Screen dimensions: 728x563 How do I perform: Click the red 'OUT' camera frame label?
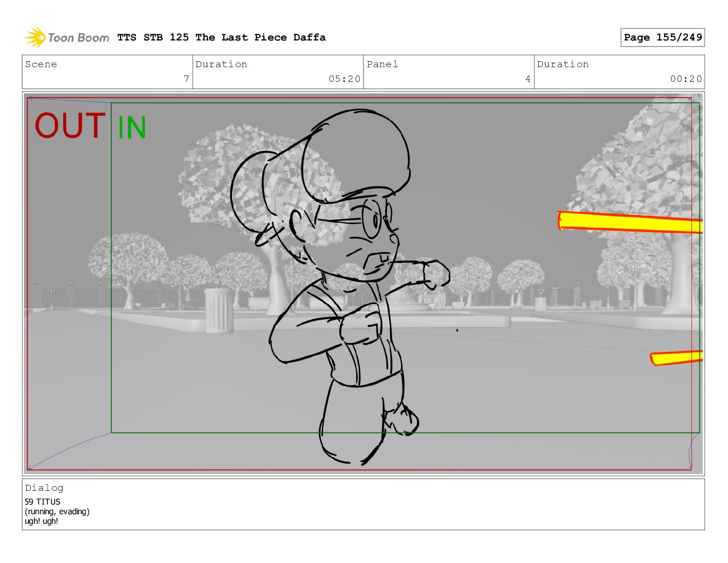pos(70,126)
